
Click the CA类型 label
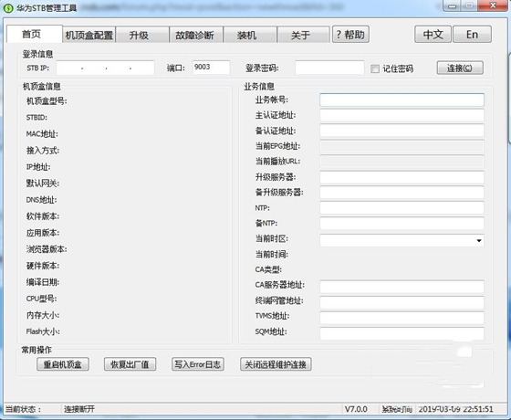tap(268, 269)
